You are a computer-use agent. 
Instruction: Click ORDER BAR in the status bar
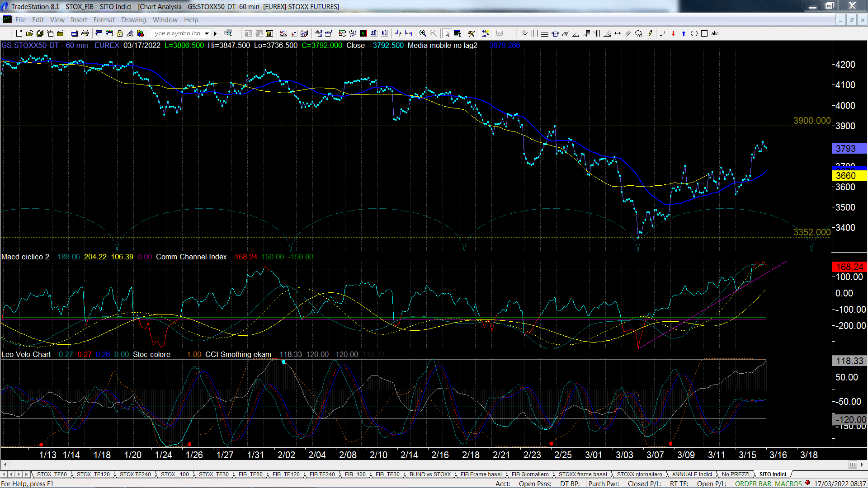753,483
